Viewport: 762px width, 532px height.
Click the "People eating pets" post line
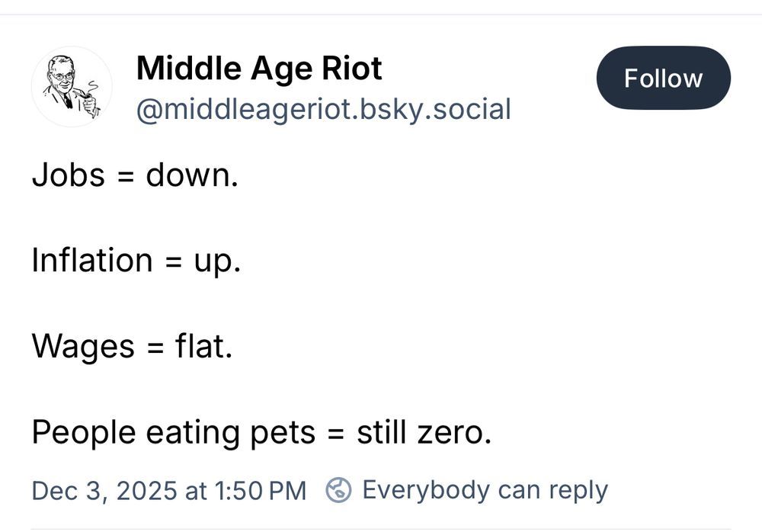[x=261, y=433]
